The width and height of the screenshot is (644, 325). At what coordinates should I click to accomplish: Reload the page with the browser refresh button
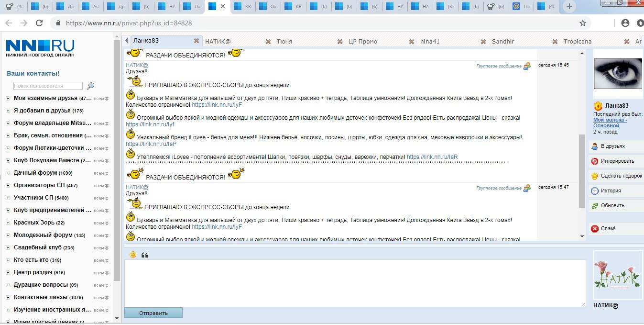coord(40,23)
